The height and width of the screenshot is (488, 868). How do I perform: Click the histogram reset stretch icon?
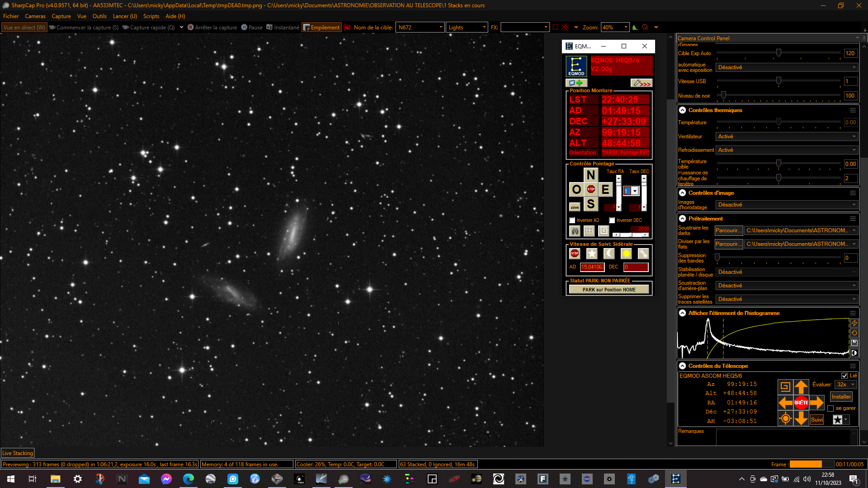tap(854, 333)
